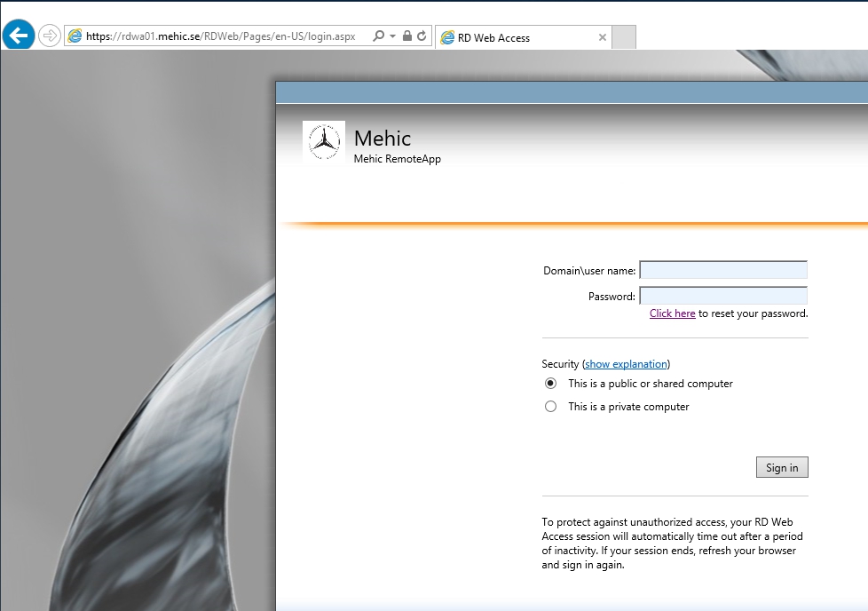
Task: Click the RD Web Access tab favicon
Action: coord(447,37)
